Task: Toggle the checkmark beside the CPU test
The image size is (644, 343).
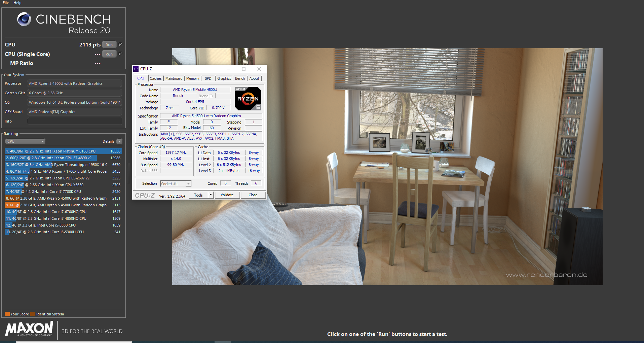Action: tap(120, 44)
